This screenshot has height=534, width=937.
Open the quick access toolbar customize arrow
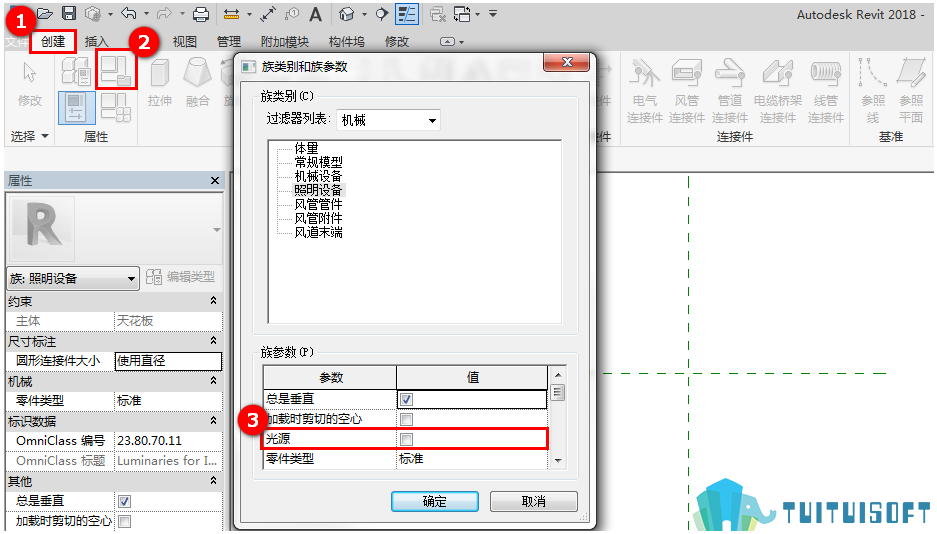point(493,13)
